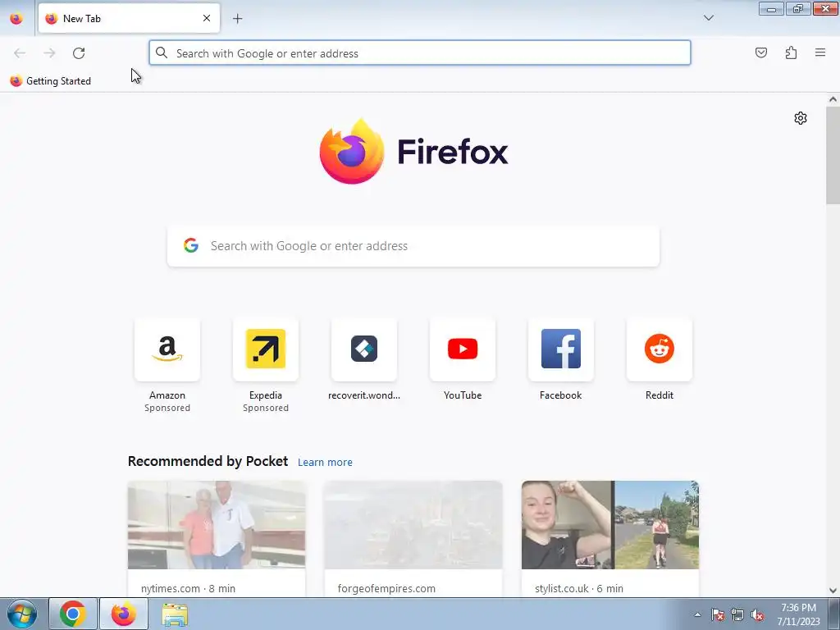Close the New Tab tab
This screenshot has width=840, height=630.
pyautogui.click(x=207, y=18)
